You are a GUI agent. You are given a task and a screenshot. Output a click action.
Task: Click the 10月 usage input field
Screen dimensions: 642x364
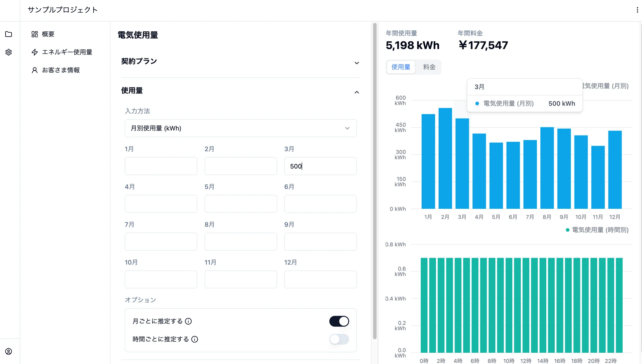[161, 279]
